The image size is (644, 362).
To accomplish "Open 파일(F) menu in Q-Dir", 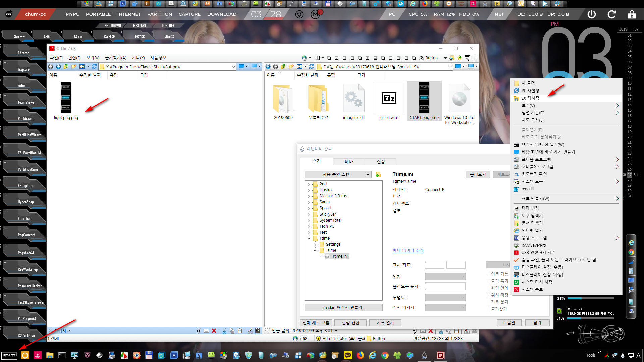I will (x=56, y=58).
